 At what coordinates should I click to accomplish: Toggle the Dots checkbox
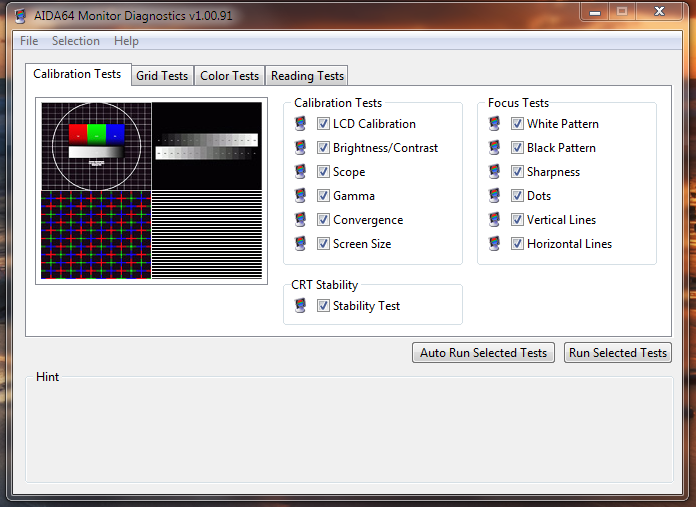[x=517, y=195]
